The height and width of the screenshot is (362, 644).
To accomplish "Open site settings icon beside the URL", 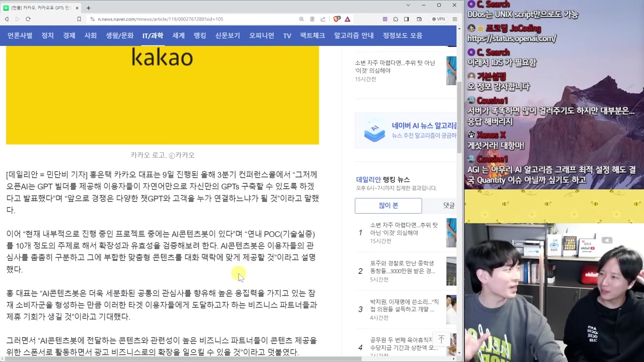I will 92,19.
